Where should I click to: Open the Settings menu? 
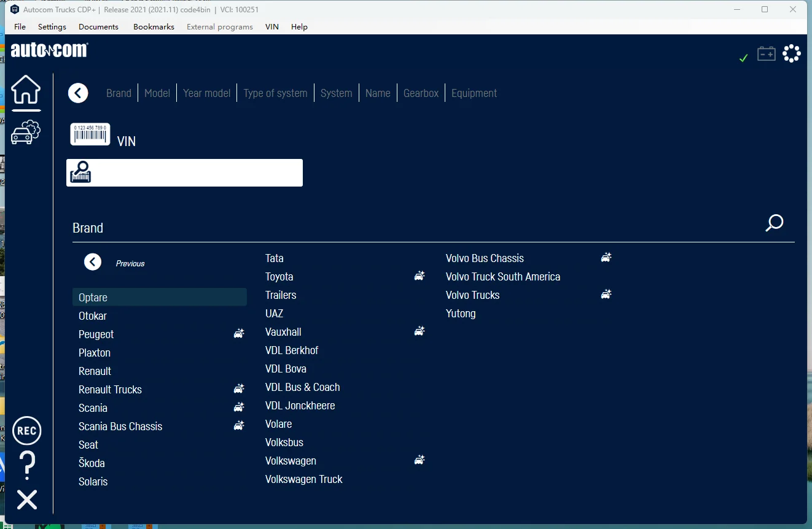tap(52, 27)
